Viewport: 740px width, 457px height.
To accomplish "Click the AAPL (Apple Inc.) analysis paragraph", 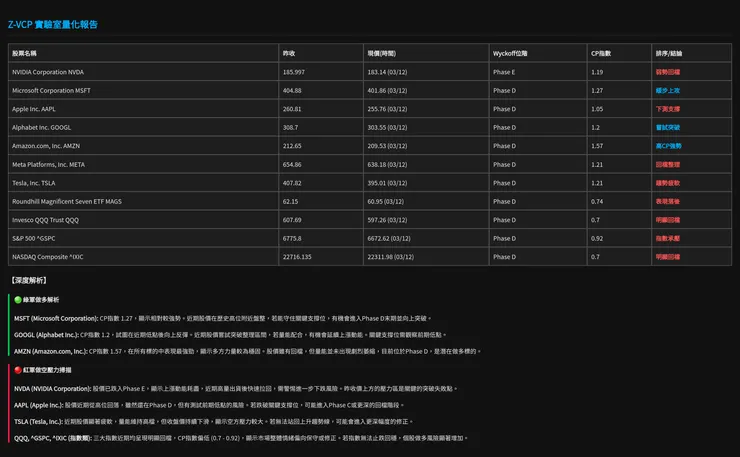I will coord(209,406).
